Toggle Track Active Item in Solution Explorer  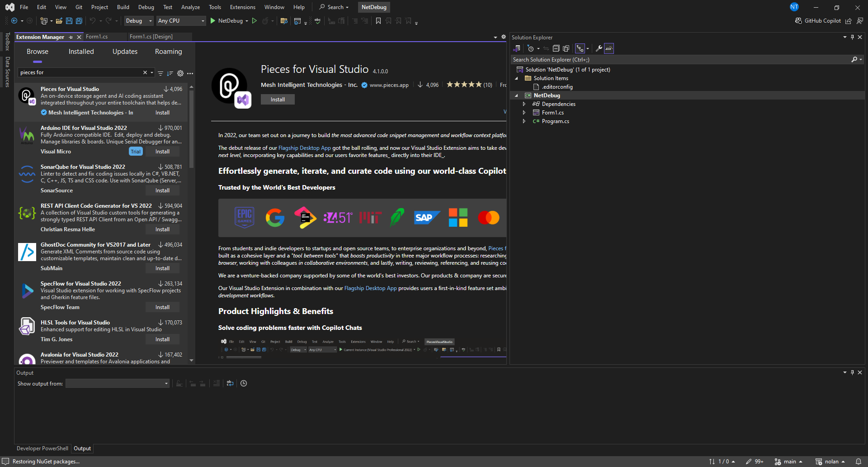[580, 48]
